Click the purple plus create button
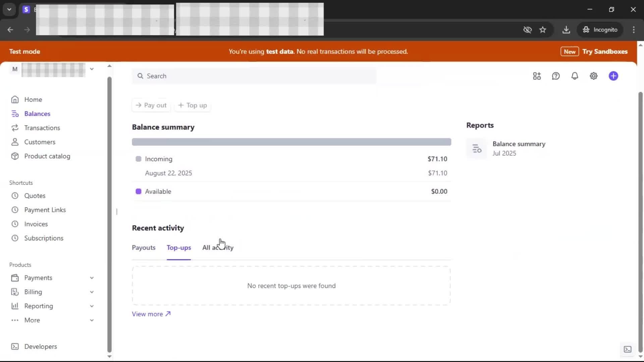Screen dimensions: 644x362 pyautogui.click(x=613, y=76)
